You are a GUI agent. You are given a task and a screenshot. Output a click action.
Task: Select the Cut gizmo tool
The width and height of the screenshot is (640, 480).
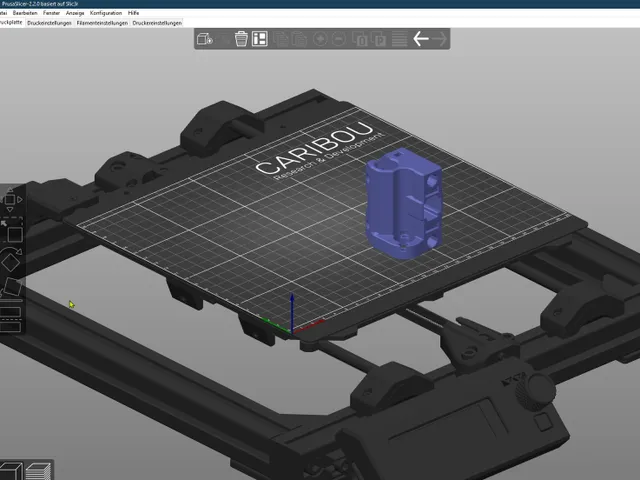[11, 319]
